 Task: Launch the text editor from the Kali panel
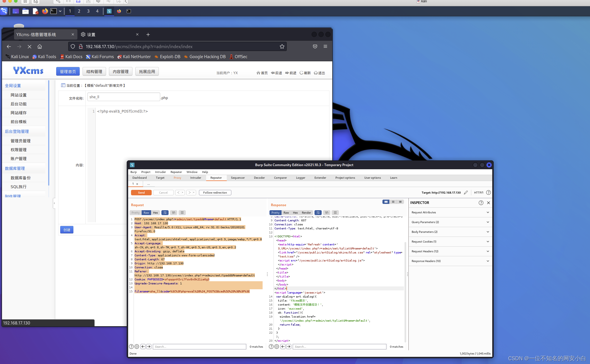[x=35, y=11]
